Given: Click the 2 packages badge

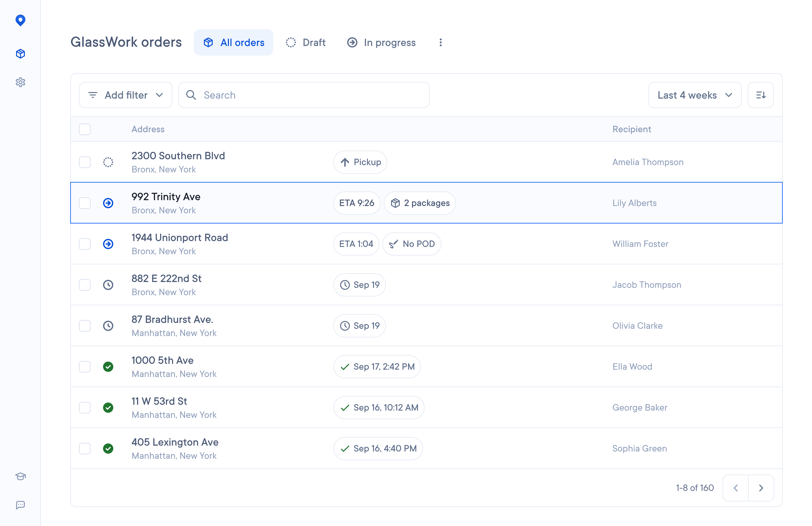Looking at the screenshot, I should point(420,203).
